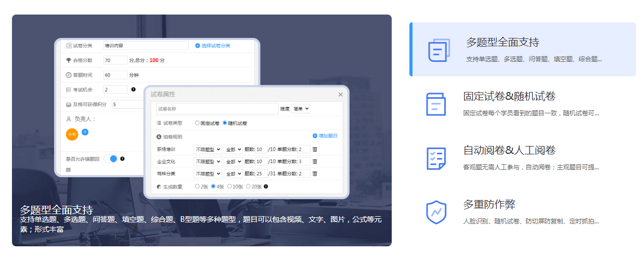Click the trash icon in the 企业文化 row

point(315,162)
